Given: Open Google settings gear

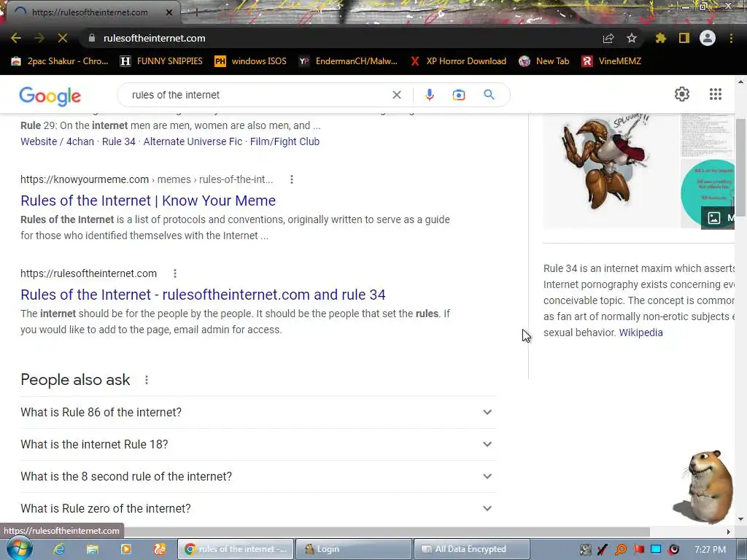Looking at the screenshot, I should tap(682, 94).
